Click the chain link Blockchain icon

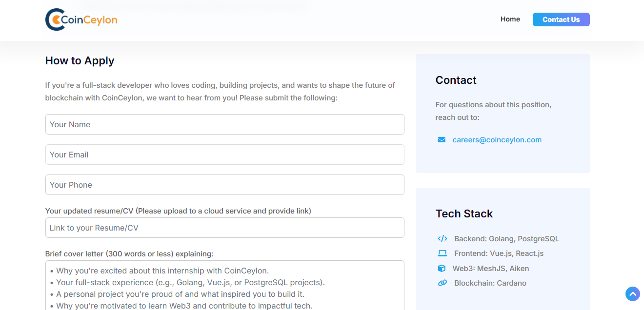click(443, 283)
